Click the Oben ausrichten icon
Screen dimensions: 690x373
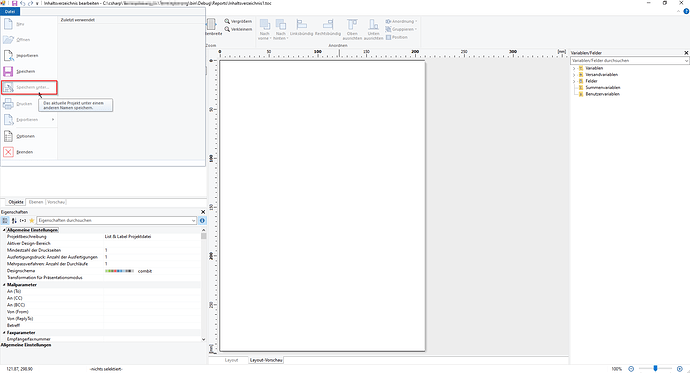tap(352, 25)
